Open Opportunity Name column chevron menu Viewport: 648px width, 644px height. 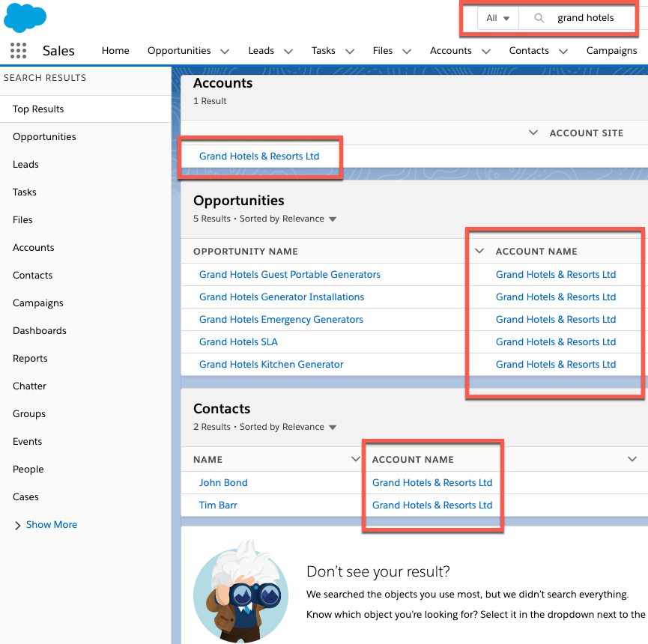(x=479, y=252)
